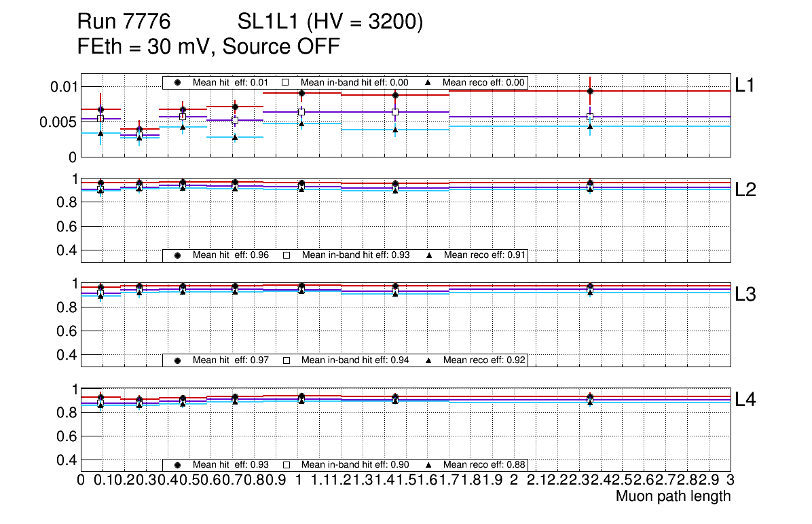Click the L4 panel label
The height and width of the screenshot is (524, 812).
tap(745, 400)
